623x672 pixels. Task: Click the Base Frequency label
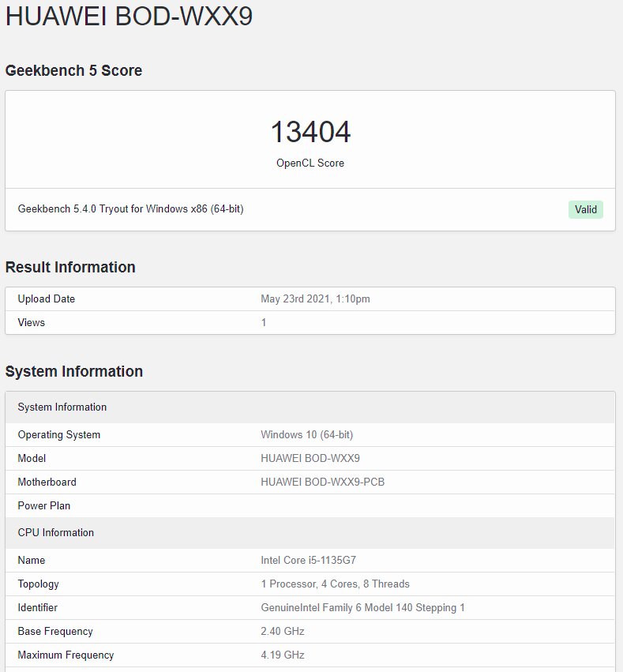pyautogui.click(x=55, y=631)
